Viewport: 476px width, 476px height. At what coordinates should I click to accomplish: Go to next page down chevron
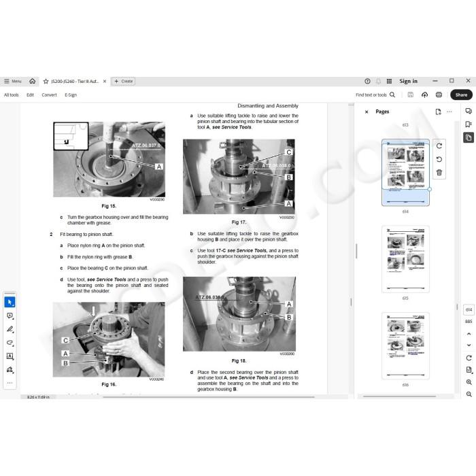pyautogui.click(x=469, y=345)
